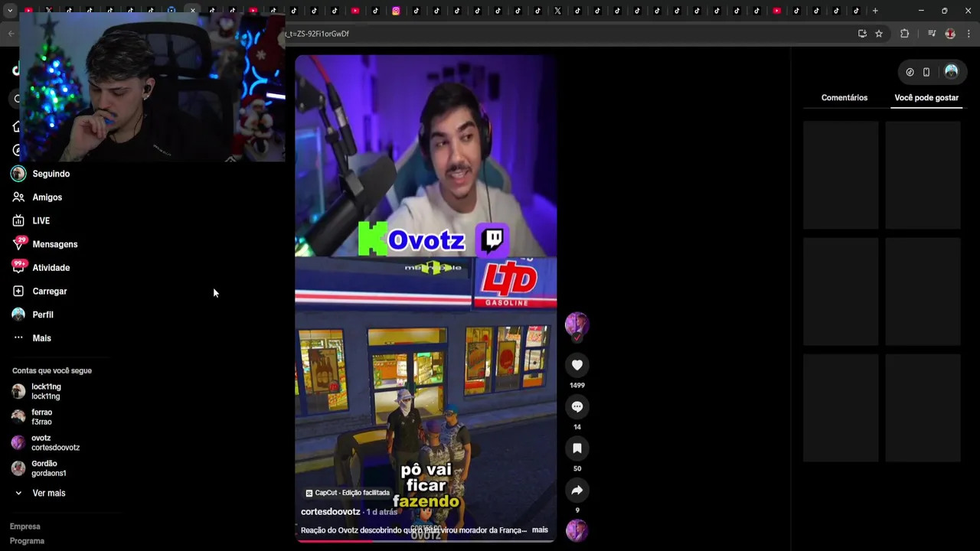Open the spinning sound disc below share
The width and height of the screenshot is (980, 551).
point(577,530)
